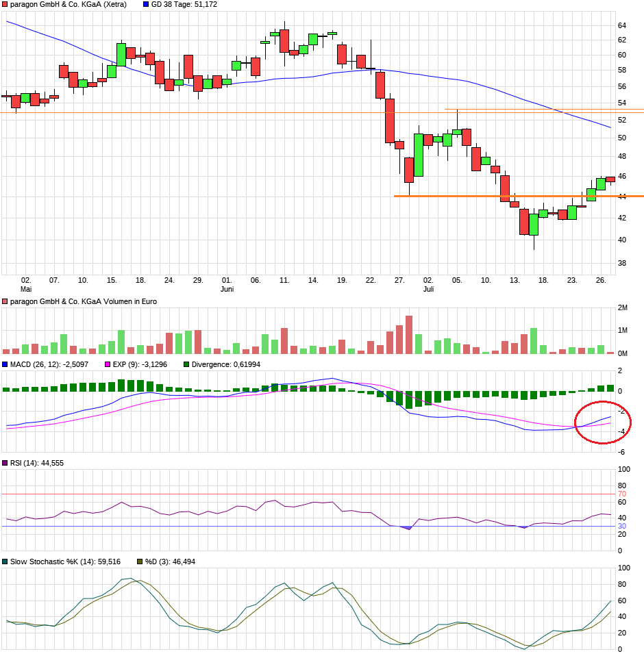Select 'Slow Stochastic %K (14): 59,516' label
644x656 pixels.
pyautogui.click(x=65, y=562)
